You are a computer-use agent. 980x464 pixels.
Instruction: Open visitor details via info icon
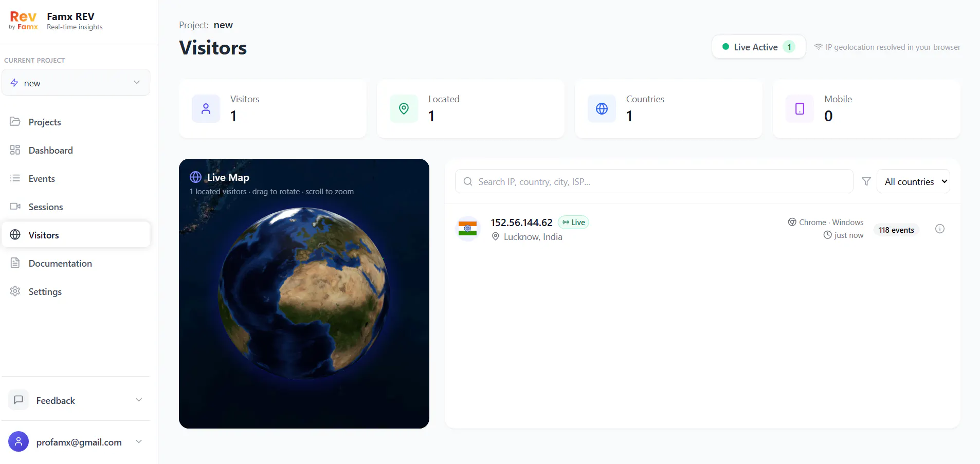click(x=939, y=229)
